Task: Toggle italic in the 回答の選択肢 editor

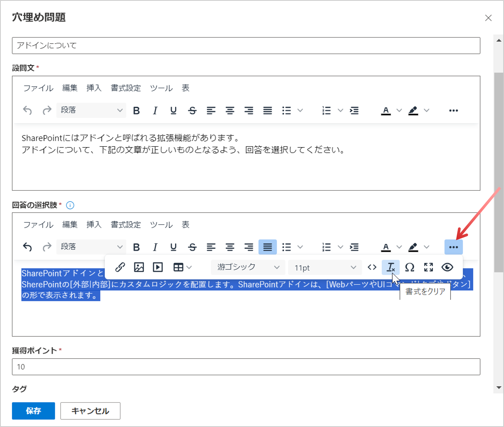Action: (x=155, y=247)
